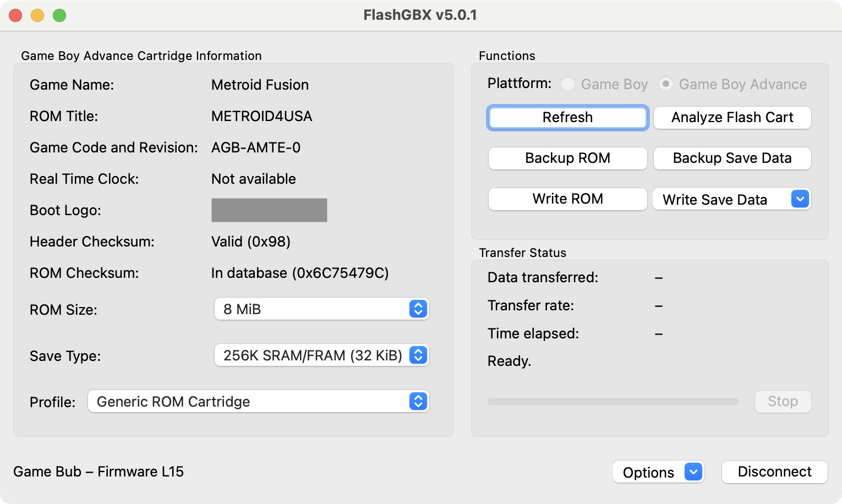Open the Profile dropdown

point(258,402)
